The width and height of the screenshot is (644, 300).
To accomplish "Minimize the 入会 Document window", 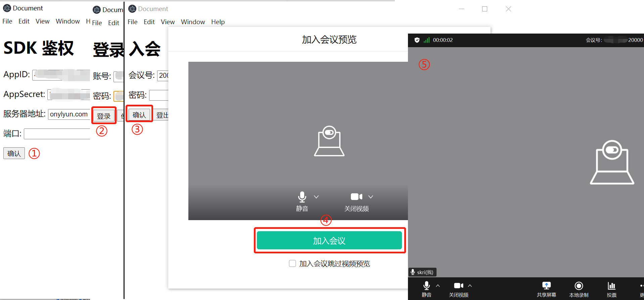I will [x=461, y=9].
